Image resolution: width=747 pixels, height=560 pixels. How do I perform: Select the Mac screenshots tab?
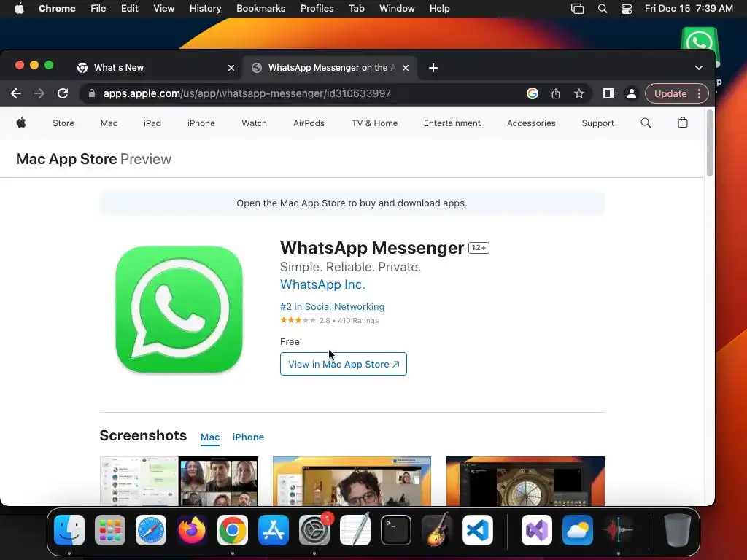(x=210, y=437)
